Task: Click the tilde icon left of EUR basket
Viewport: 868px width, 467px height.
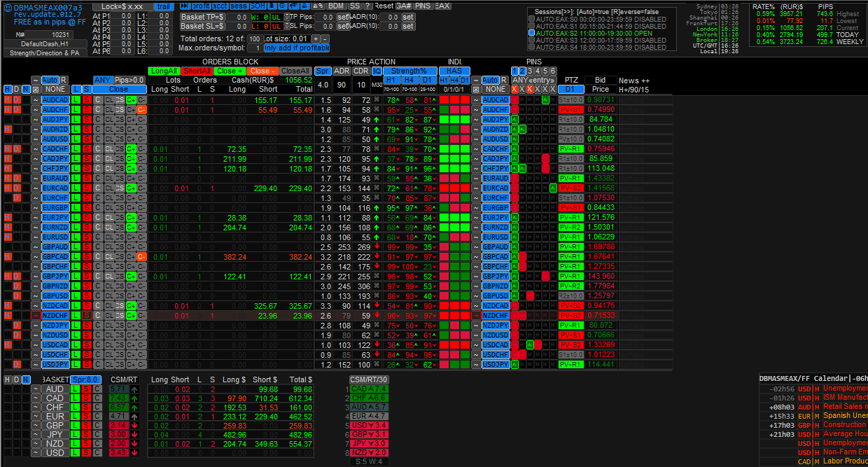Action: (36, 416)
